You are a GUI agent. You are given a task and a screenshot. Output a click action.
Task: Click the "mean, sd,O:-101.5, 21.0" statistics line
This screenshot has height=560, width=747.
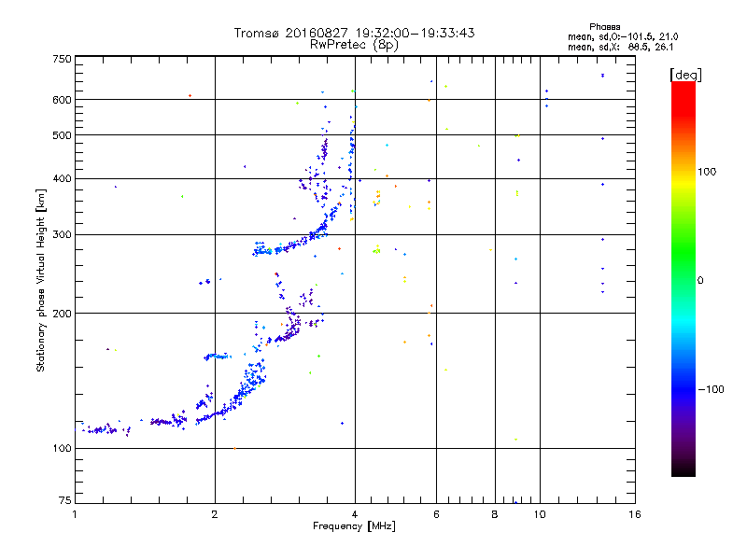[623, 36]
